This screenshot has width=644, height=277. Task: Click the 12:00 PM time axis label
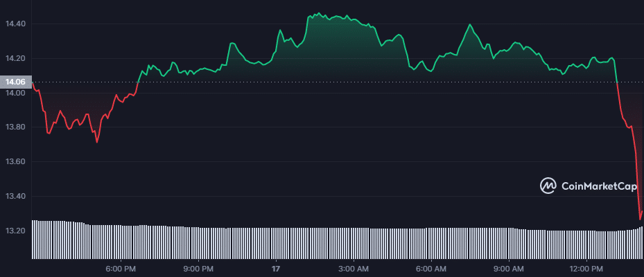click(x=586, y=269)
